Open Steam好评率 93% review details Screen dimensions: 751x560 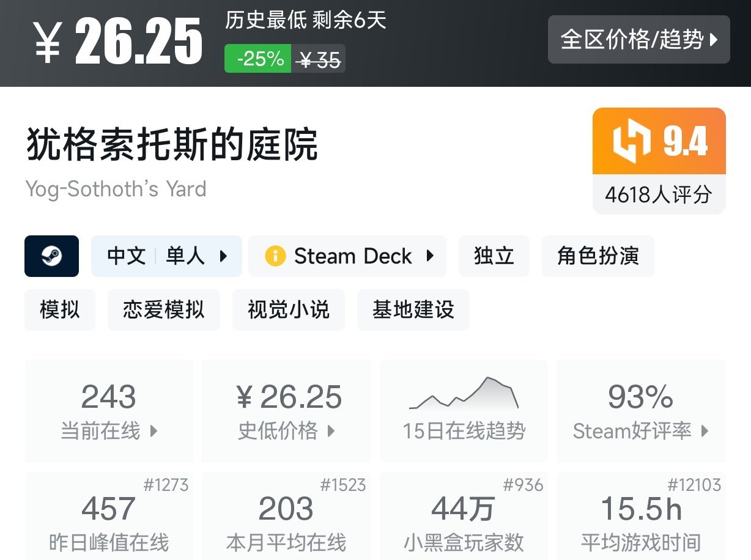[x=641, y=411]
